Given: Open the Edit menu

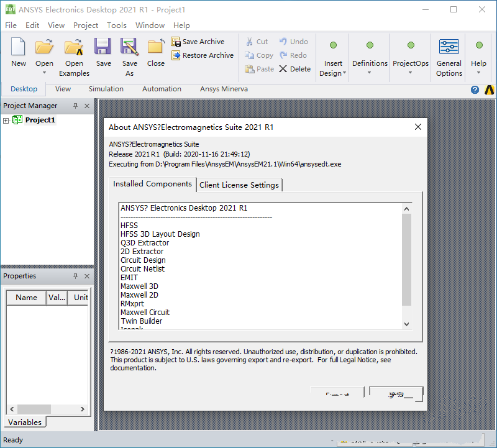Looking at the screenshot, I should click(32, 25).
